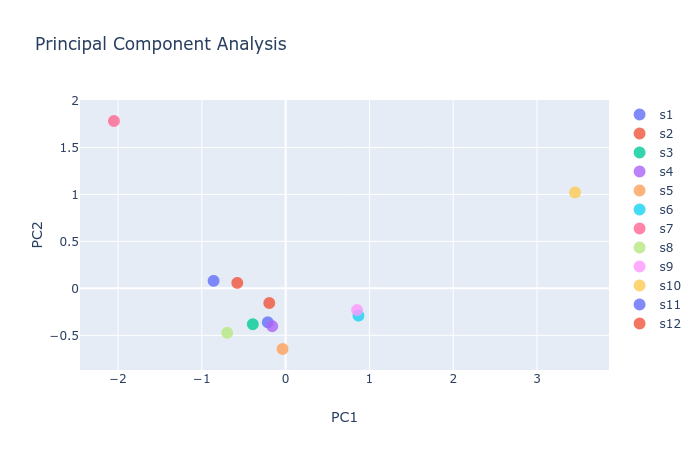Screen dimensions: 700x450
Task: Toggle the s1 trace in the legend
Action: [x=666, y=115]
